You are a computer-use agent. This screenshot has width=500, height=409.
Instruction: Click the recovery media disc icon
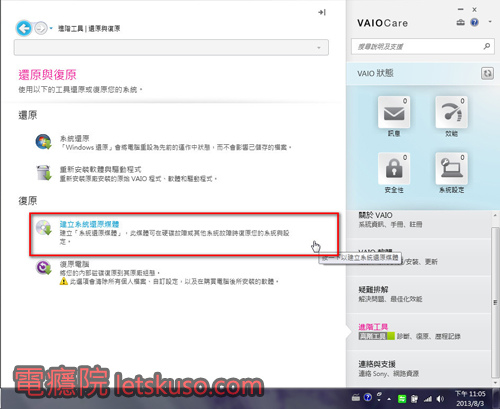(44, 227)
